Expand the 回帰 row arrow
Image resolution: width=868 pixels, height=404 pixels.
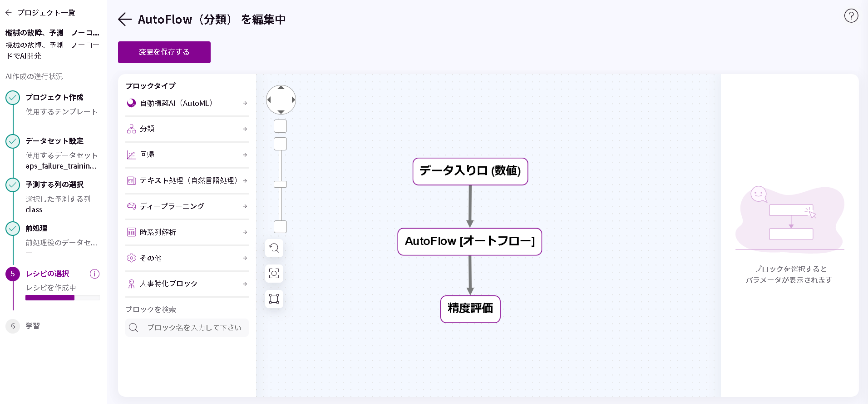245,155
